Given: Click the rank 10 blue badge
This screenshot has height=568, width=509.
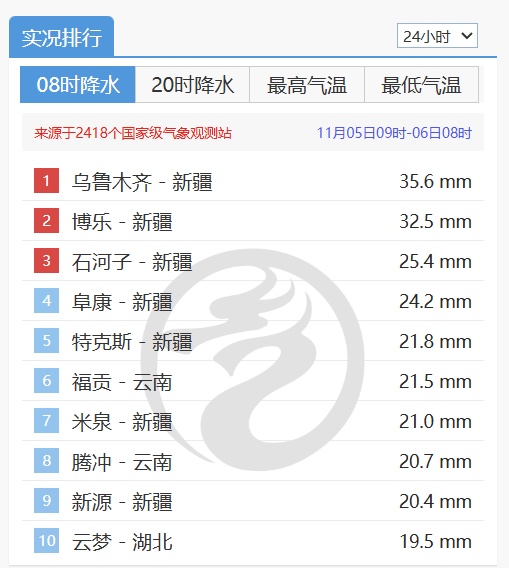Looking at the screenshot, I should point(46,540).
